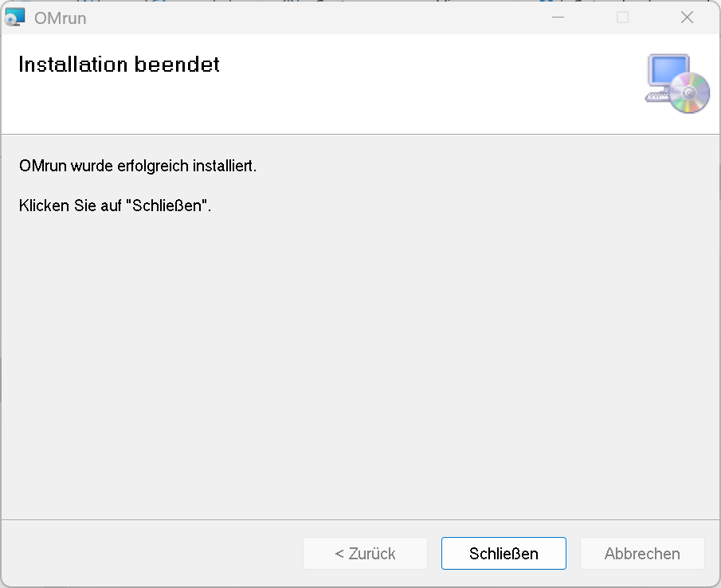Viewport: 721px width, 588px height.
Task: Click the OMrun icon in the title bar
Action: point(15,16)
